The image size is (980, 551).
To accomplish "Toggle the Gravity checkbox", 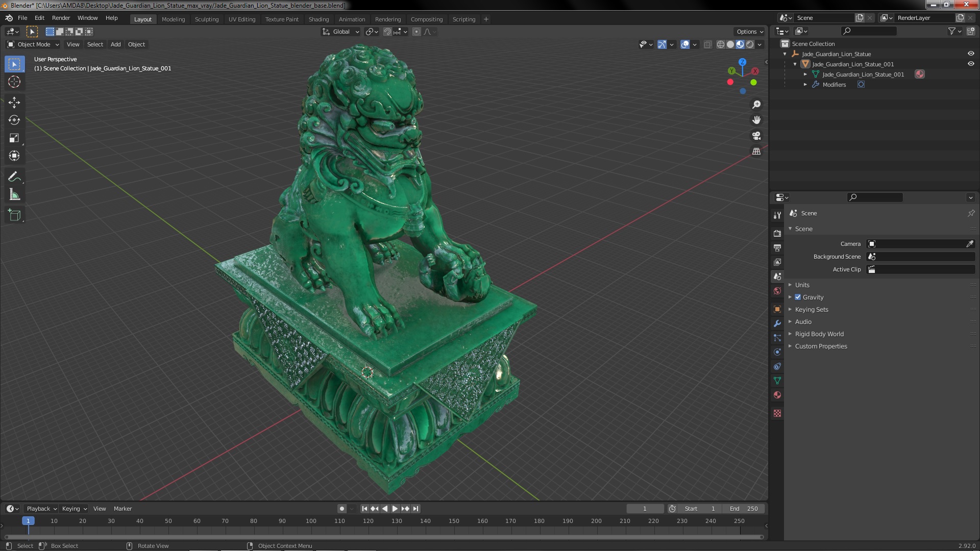I will click(x=798, y=297).
